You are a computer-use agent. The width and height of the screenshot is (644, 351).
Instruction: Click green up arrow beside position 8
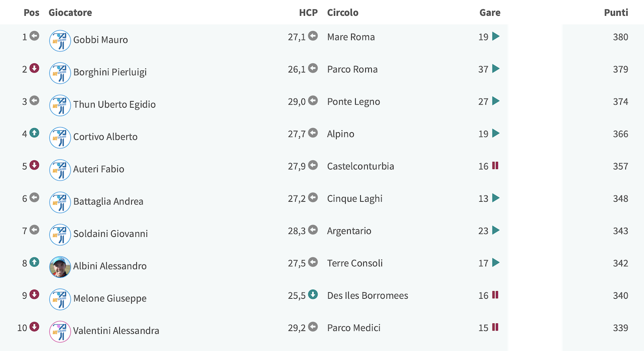[x=34, y=262]
